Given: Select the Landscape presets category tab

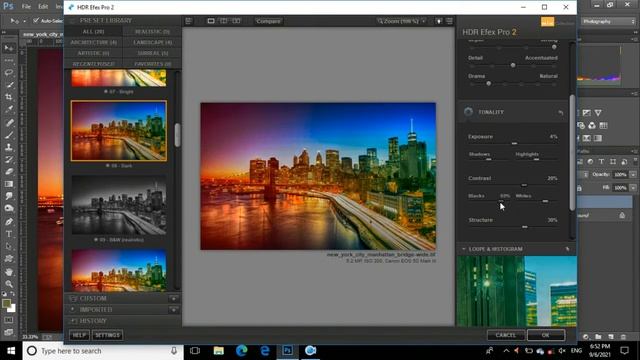Looking at the screenshot, I should 152,42.
